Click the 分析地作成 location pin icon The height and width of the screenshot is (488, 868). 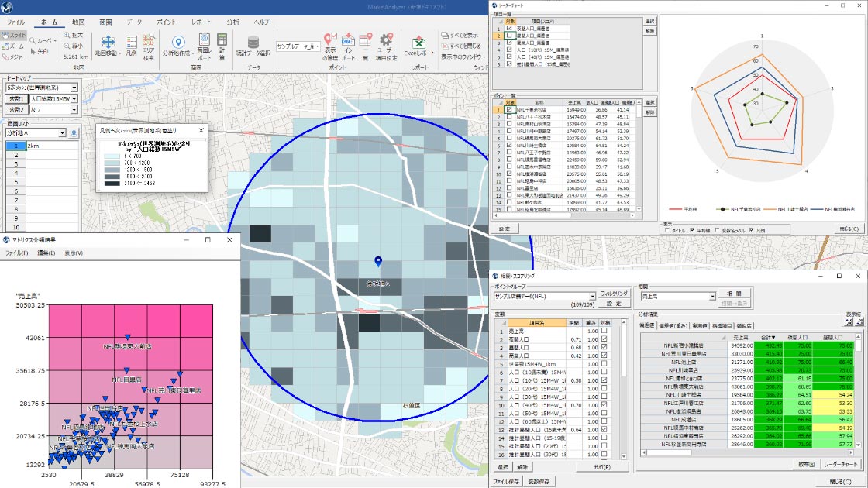pos(177,43)
